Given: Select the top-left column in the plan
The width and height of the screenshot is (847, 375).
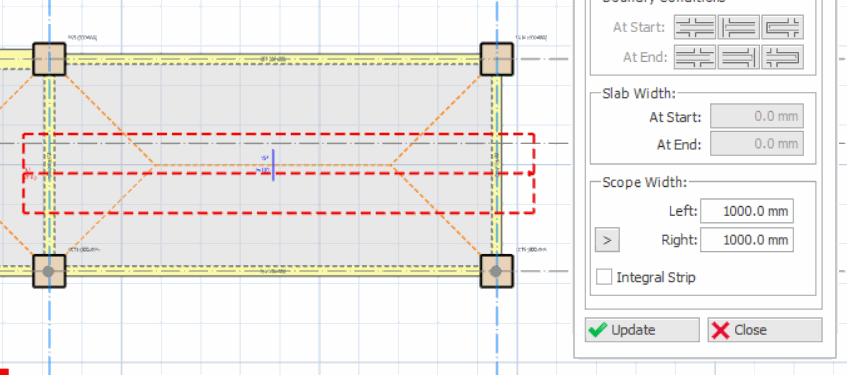Looking at the screenshot, I should pyautogui.click(x=49, y=59).
